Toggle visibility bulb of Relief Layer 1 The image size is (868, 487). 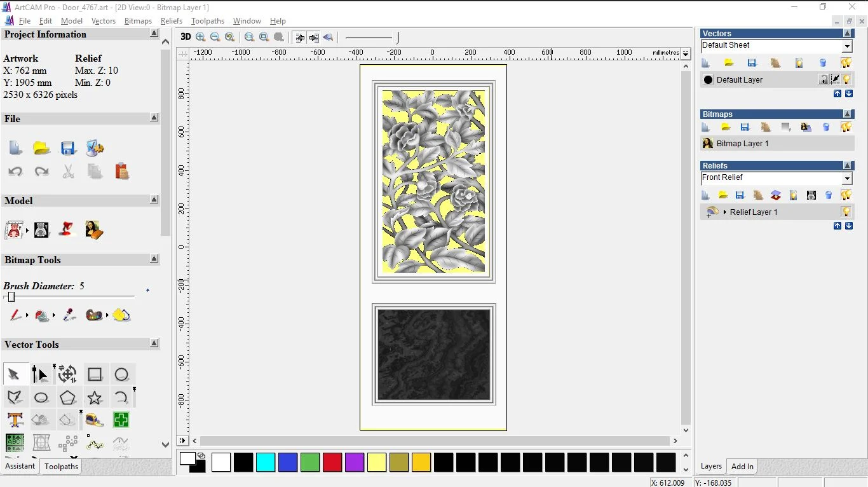tap(846, 212)
